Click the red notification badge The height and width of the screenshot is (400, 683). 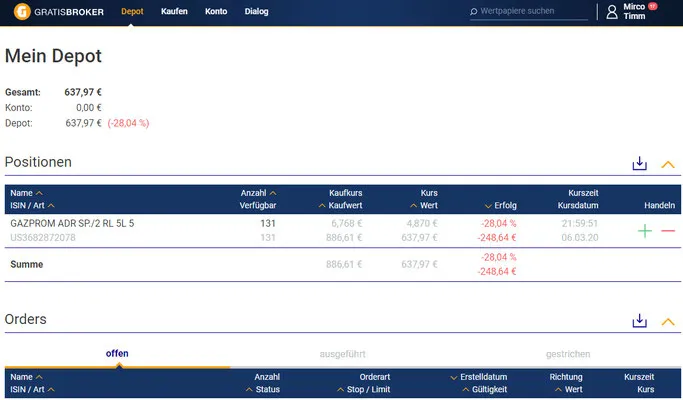(x=652, y=6)
